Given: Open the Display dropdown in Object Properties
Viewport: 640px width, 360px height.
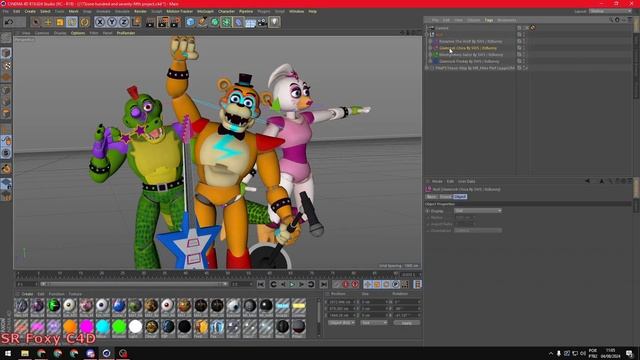Looking at the screenshot, I should pyautogui.click(x=478, y=211).
